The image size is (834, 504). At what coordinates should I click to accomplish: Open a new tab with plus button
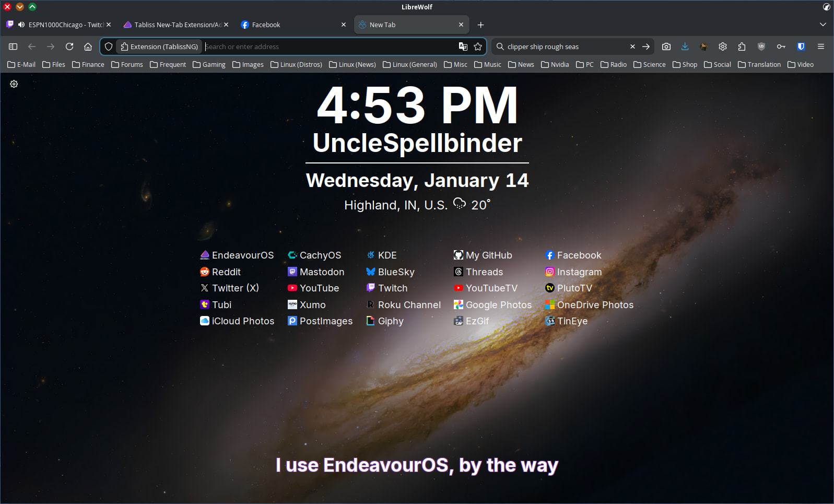tap(480, 25)
